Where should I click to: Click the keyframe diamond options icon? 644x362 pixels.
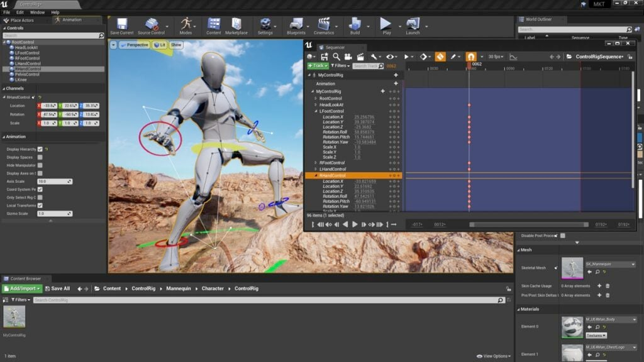tap(423, 57)
